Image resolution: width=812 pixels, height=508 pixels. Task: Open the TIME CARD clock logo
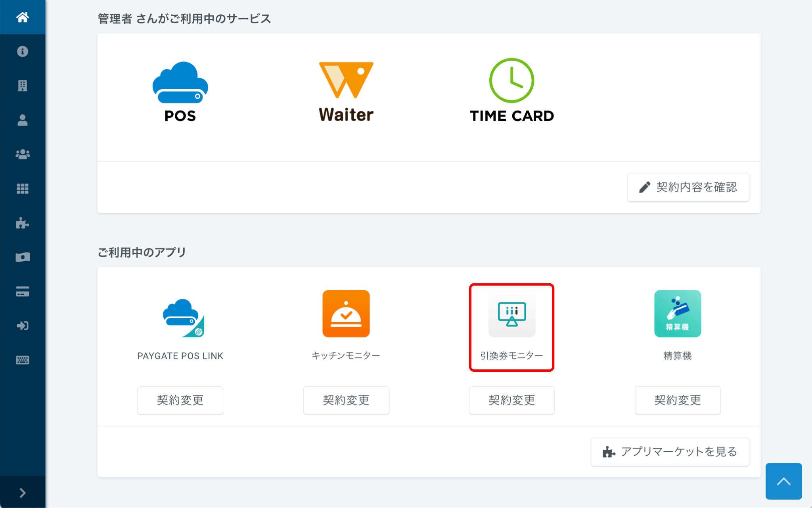pyautogui.click(x=512, y=90)
